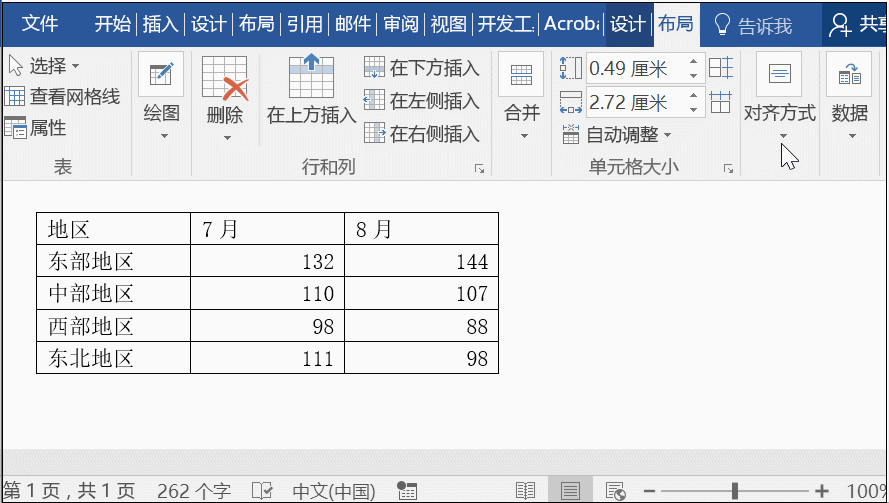Viewport: 889px width, 503px height.
Task: Switch to the 插入 tab
Action: pyautogui.click(x=160, y=24)
